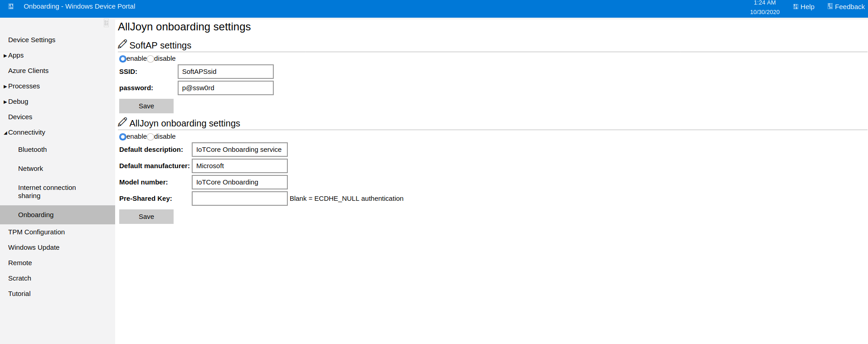The image size is (868, 344).
Task: Go to TPM Configuration
Action: click(36, 232)
